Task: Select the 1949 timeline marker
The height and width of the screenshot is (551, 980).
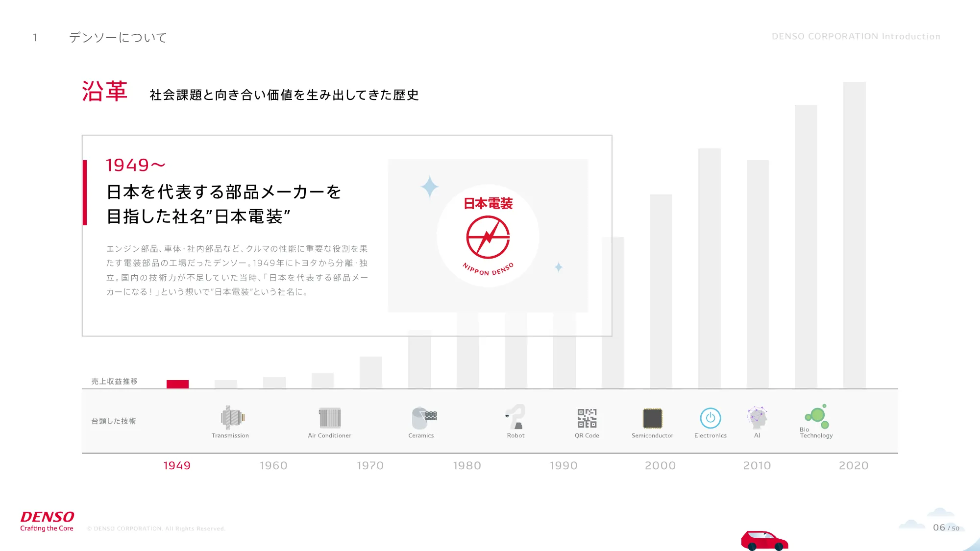Action: 177,465
